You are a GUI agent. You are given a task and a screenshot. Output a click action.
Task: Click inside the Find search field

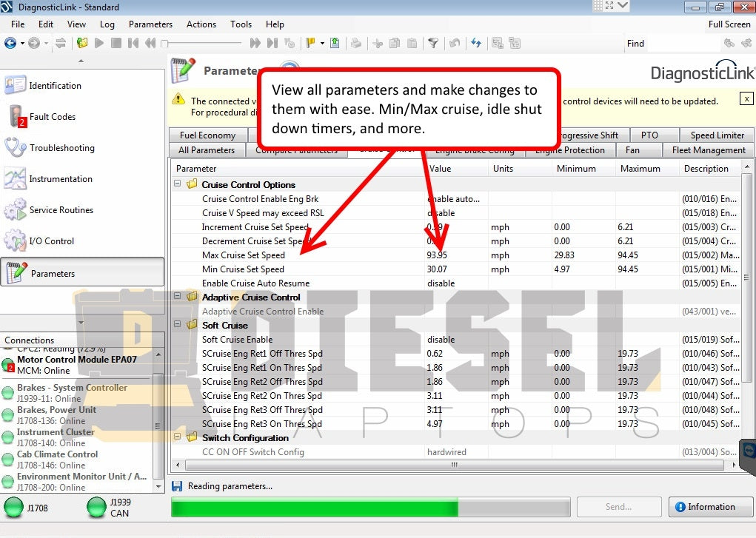(683, 44)
